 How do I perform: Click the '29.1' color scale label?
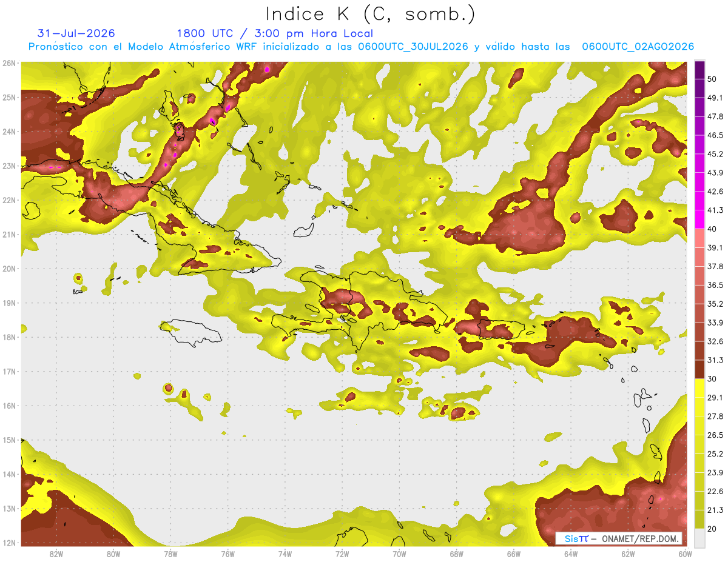(715, 397)
